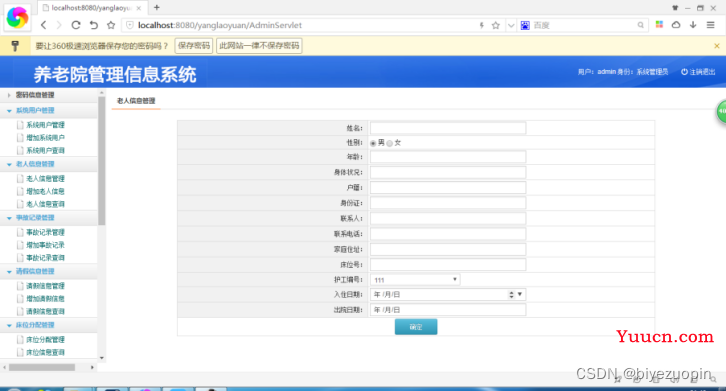Click 此网站一律不保存密码 button
This screenshot has width=726, height=391.
(259, 45)
